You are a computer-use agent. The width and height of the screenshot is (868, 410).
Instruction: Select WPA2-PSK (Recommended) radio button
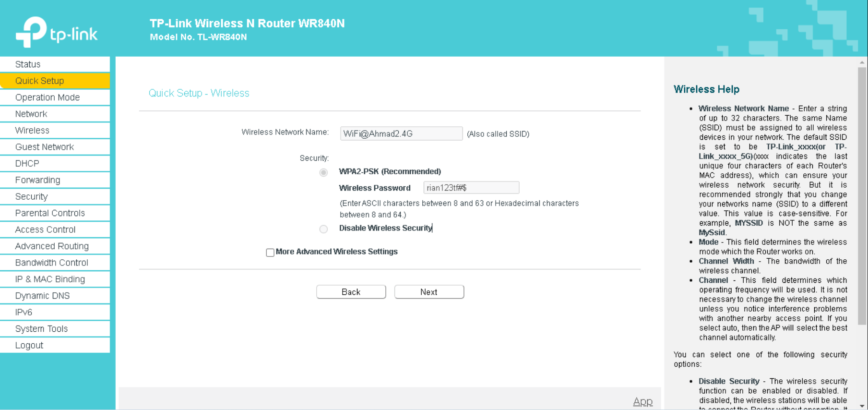coord(323,172)
